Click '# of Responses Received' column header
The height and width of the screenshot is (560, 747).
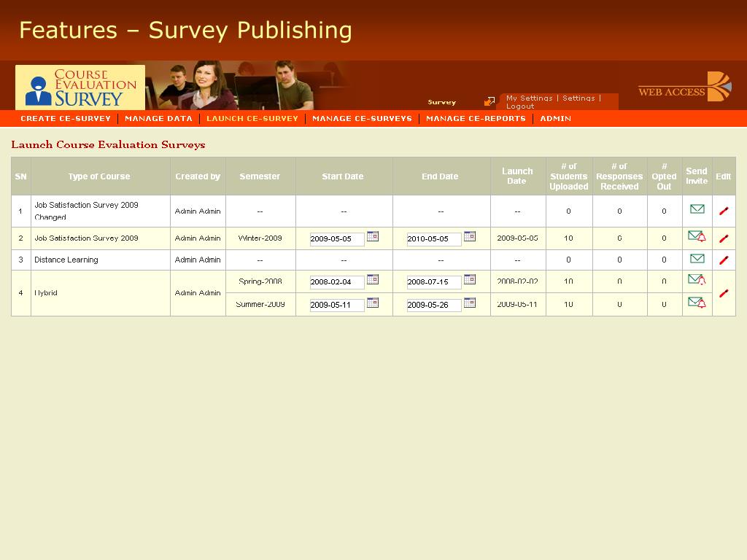pos(619,176)
